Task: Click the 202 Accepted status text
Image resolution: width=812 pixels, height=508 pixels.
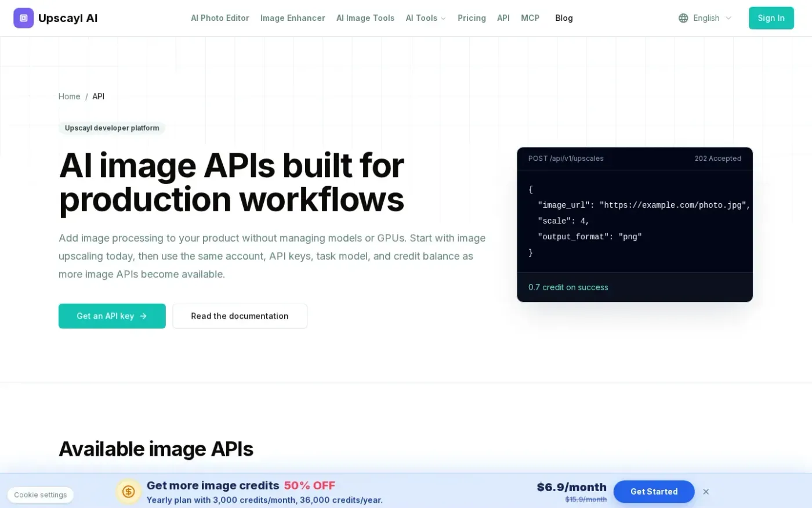Action: point(717,158)
